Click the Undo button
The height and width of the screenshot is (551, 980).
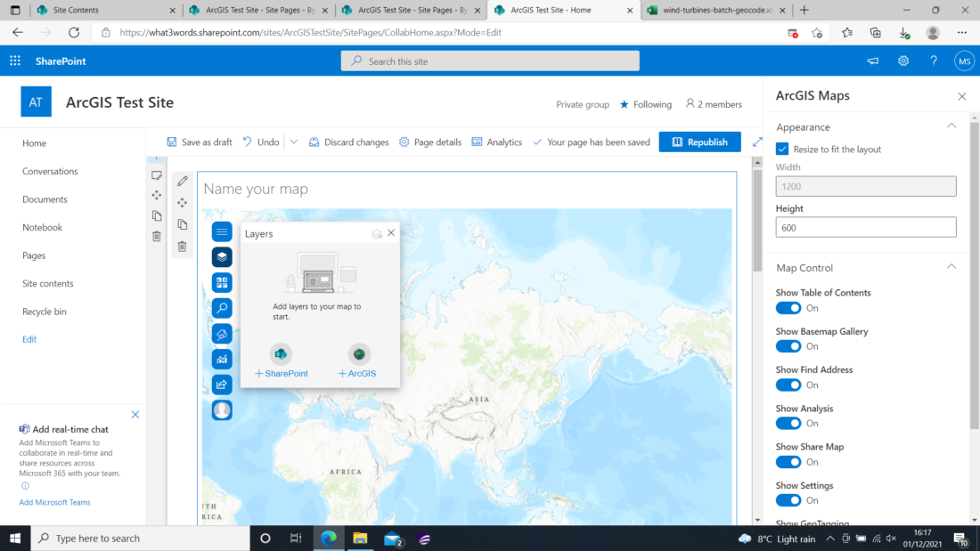pos(261,142)
